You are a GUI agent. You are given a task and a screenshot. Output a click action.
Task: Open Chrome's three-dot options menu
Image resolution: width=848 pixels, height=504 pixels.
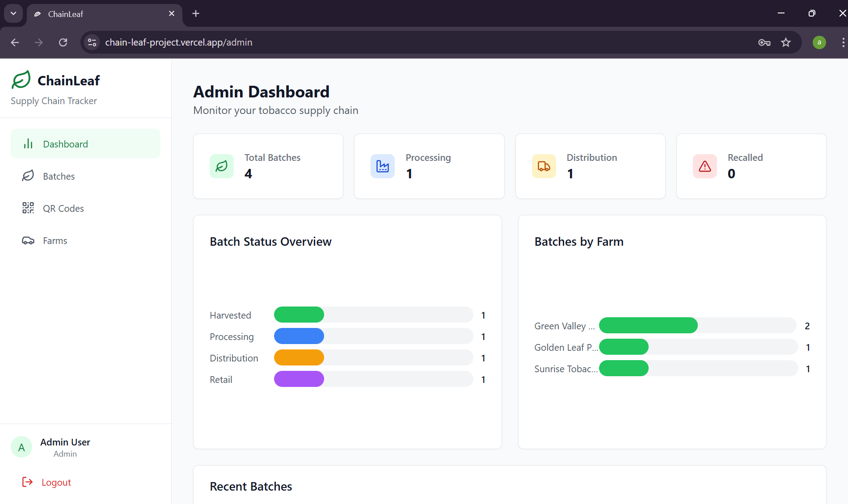click(843, 42)
